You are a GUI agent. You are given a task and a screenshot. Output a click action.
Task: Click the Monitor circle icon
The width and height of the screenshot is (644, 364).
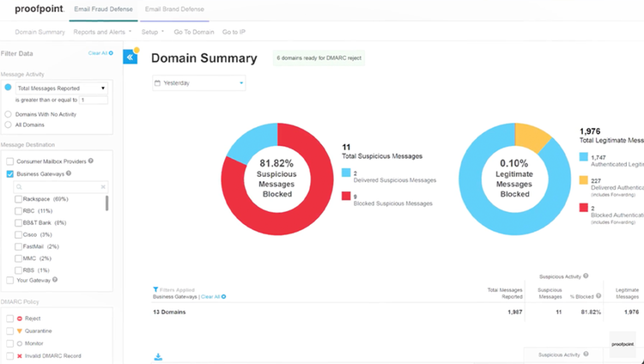(19, 343)
